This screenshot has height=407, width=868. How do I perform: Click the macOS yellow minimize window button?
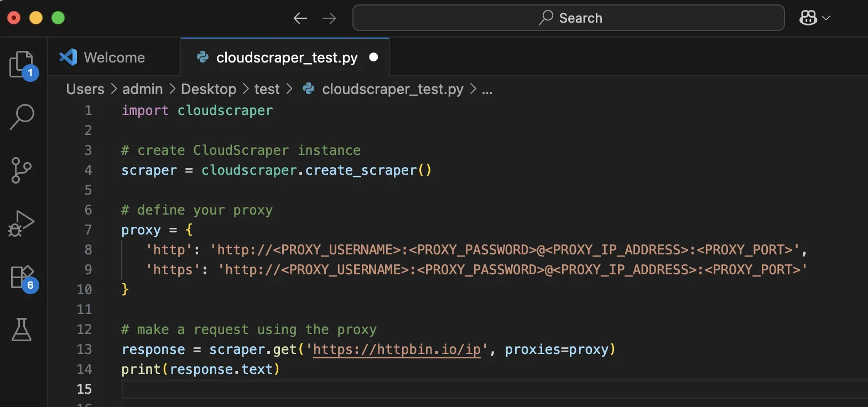36,18
